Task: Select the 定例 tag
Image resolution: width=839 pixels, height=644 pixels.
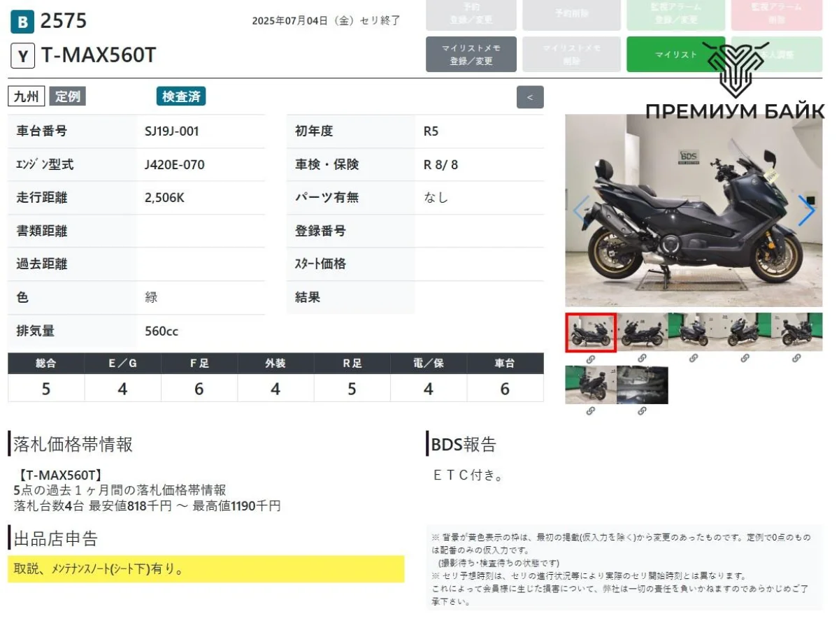Action: (x=68, y=96)
